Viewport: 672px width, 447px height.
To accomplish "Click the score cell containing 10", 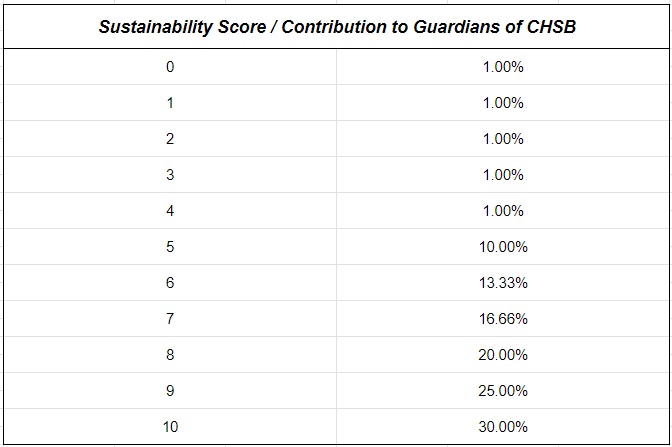I will (x=170, y=427).
